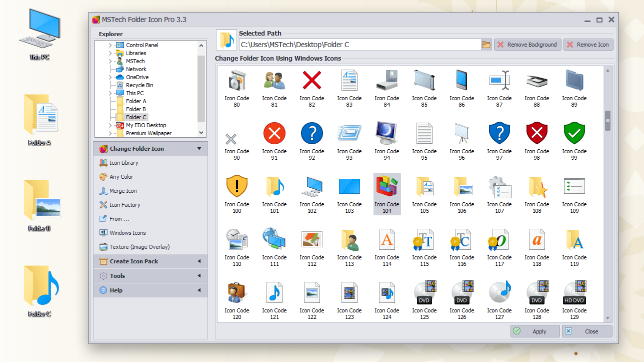644x362 pixels.
Task: Open the Icon Library
Action: 123,162
